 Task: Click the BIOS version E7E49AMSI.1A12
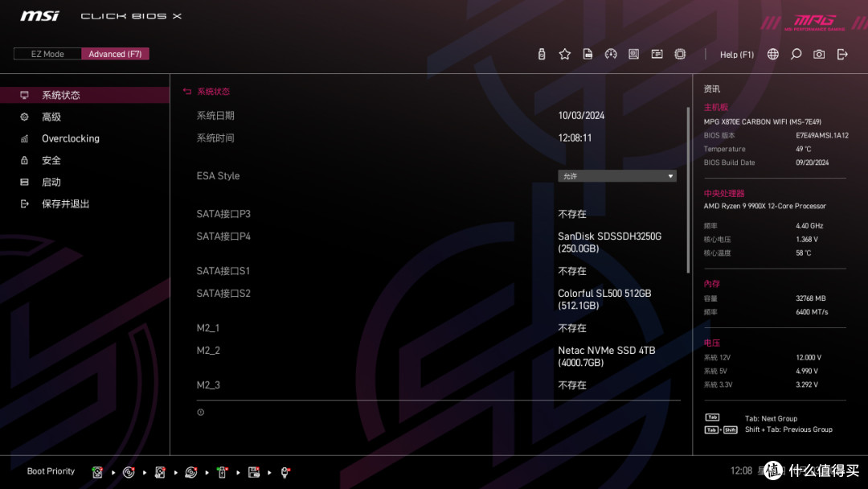coord(822,135)
